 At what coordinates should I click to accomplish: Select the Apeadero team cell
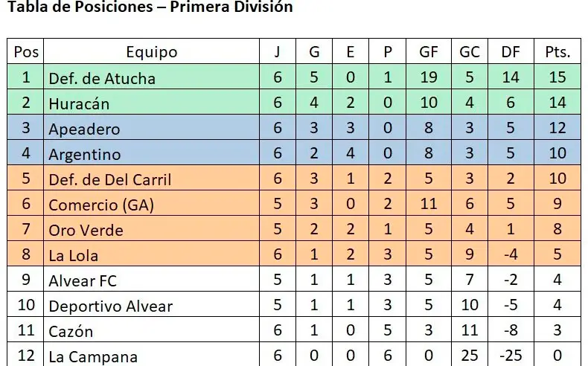point(83,129)
